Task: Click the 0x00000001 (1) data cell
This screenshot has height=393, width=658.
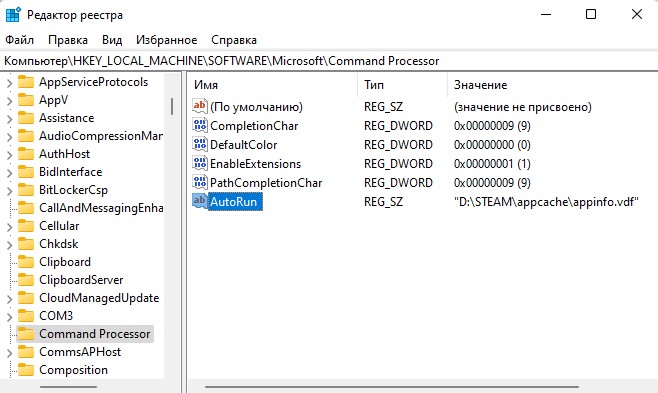Action: tap(492, 164)
